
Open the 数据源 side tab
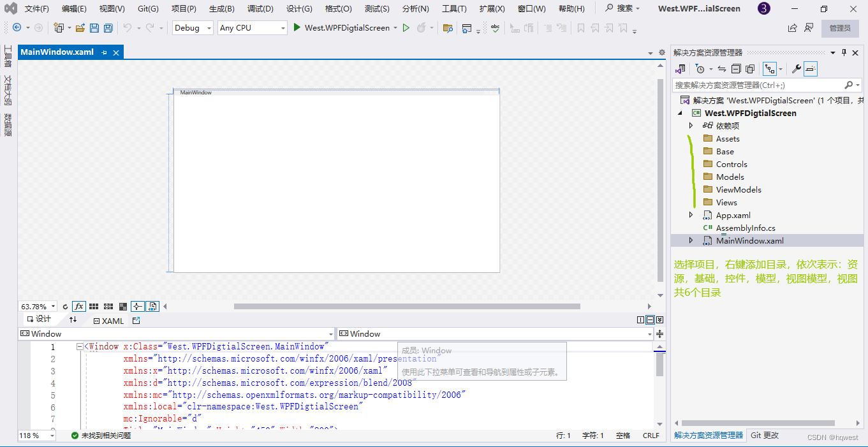[x=8, y=124]
